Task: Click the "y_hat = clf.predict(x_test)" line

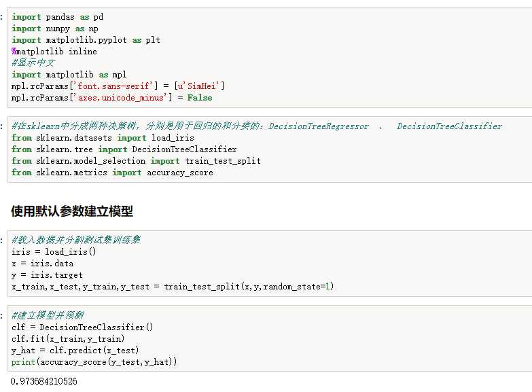Action: (75, 351)
